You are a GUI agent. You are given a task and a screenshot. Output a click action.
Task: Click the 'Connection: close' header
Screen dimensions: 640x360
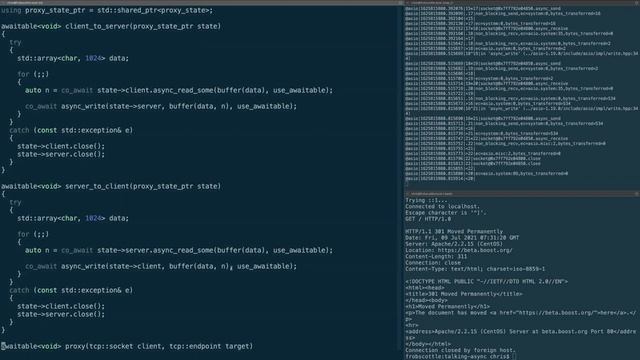point(433,263)
